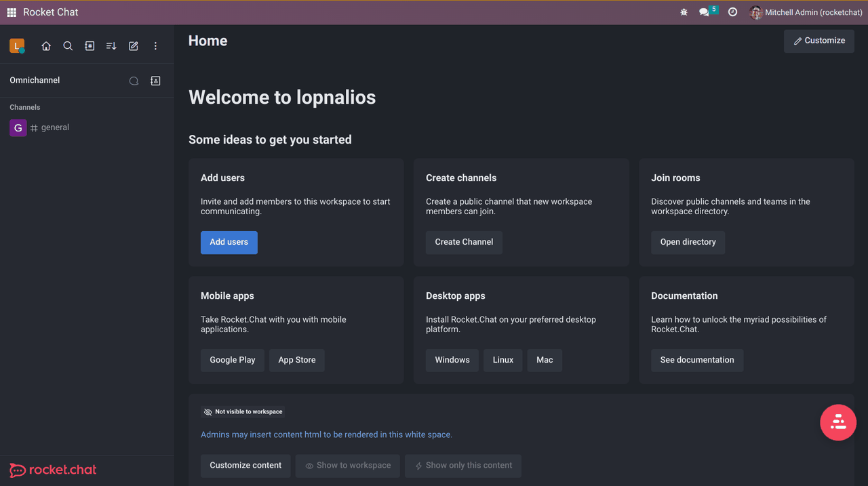Click the Not visible to workspace tag
The width and height of the screenshot is (868, 486).
(243, 411)
